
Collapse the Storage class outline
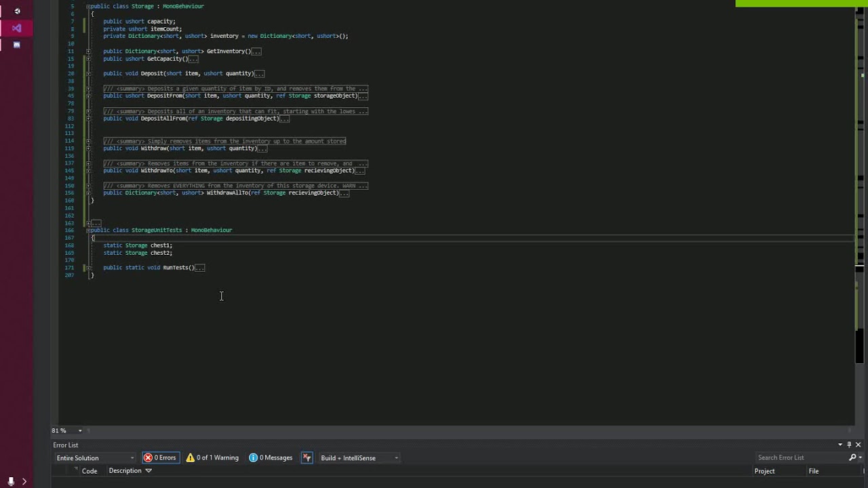[88, 6]
